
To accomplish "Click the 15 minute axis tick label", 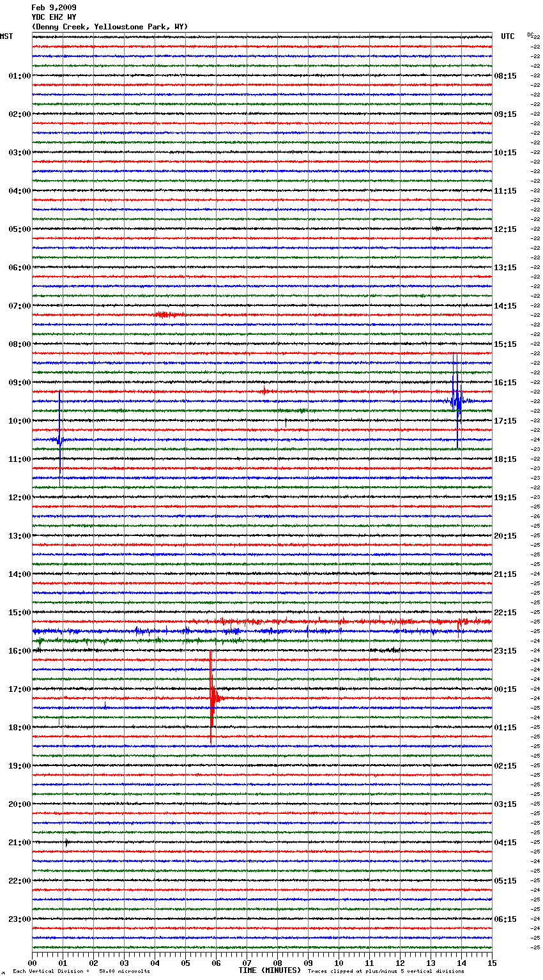I will click(492, 963).
